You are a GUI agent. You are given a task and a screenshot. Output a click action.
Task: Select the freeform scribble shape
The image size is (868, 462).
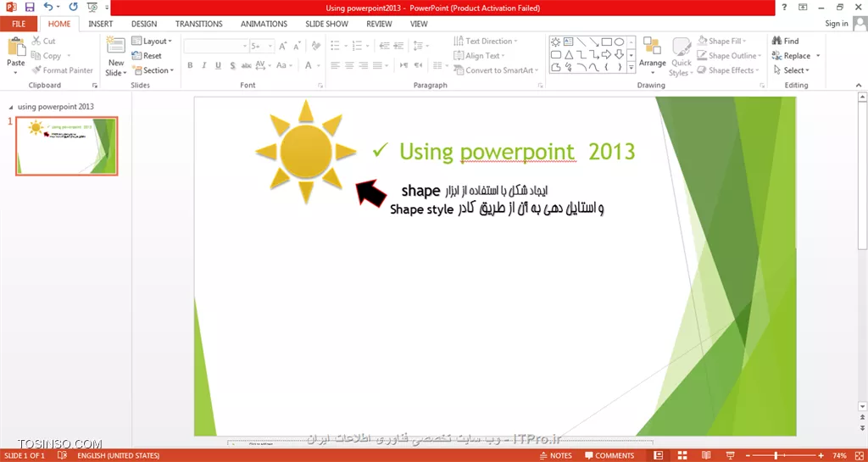click(x=568, y=67)
